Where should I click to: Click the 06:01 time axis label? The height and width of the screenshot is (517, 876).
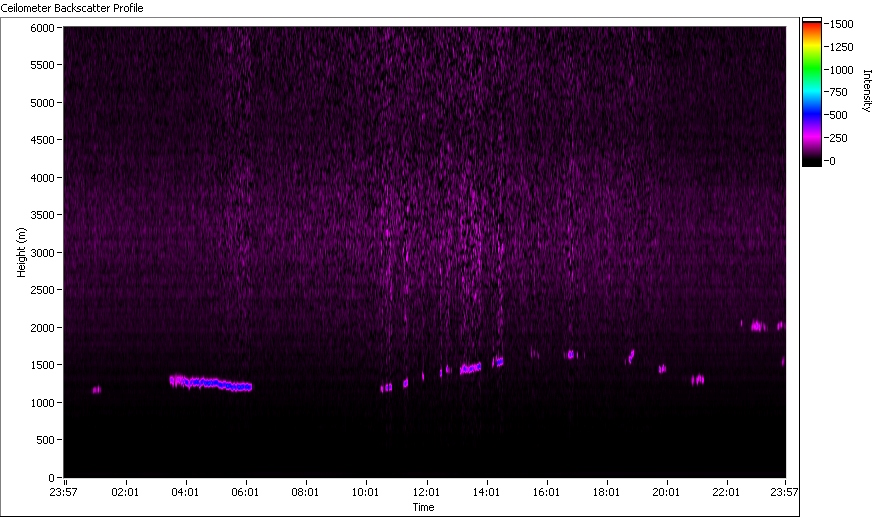pyautogui.click(x=245, y=492)
